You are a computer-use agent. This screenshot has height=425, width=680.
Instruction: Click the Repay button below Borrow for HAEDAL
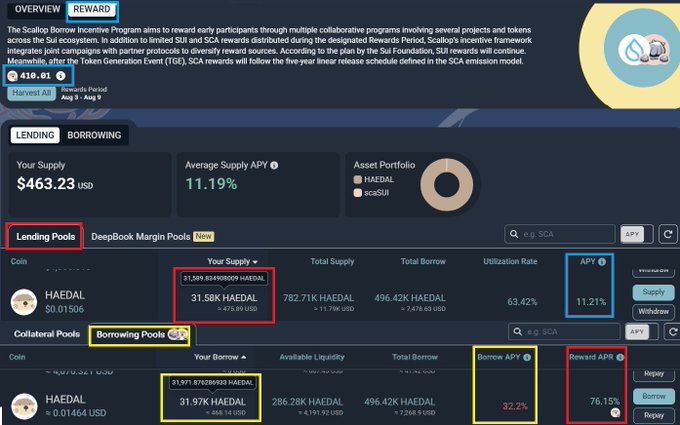[x=654, y=415]
